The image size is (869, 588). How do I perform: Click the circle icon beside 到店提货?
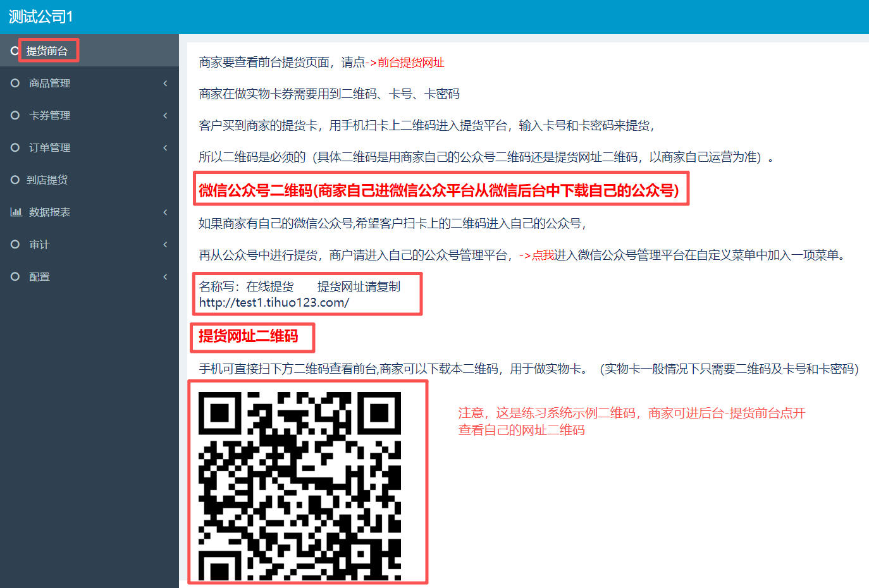[15, 180]
